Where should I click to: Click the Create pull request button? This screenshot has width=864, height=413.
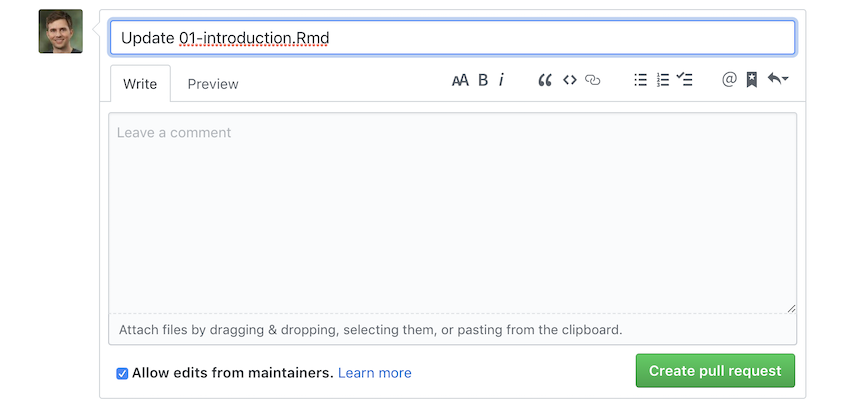[x=715, y=371]
